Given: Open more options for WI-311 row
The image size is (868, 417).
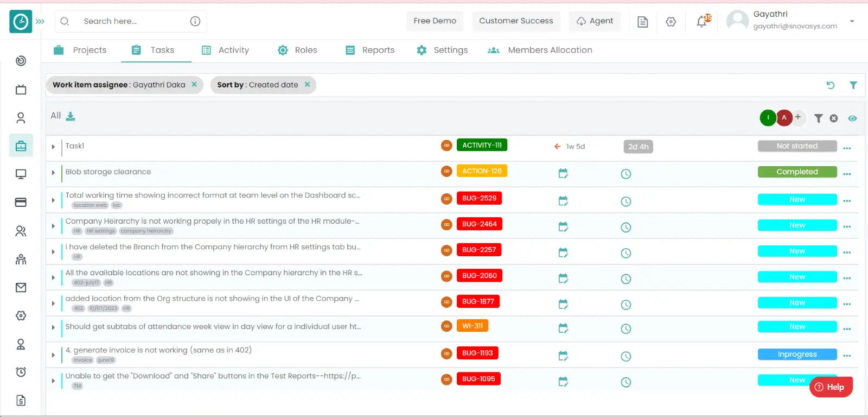Looking at the screenshot, I should click(x=847, y=329).
